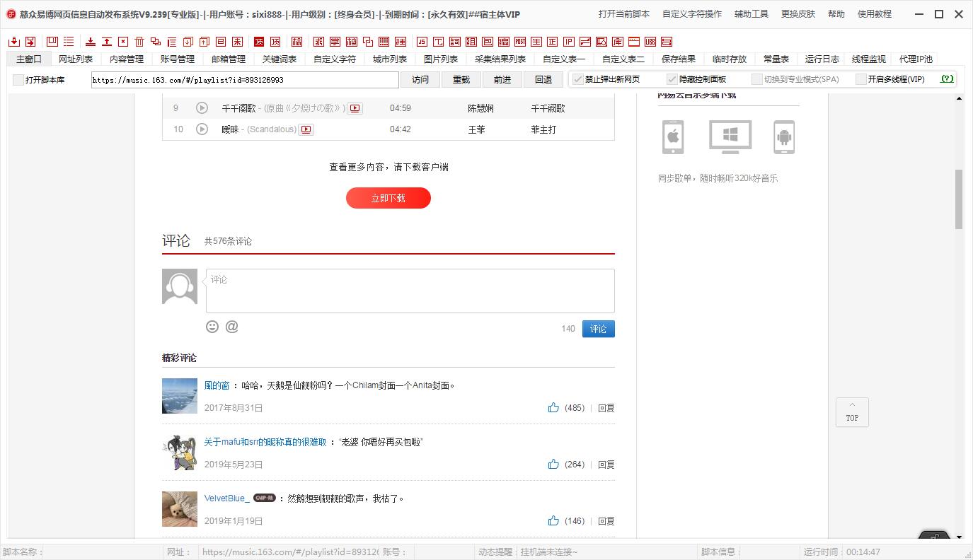Click the outlined 顶 icon

pos(275,42)
